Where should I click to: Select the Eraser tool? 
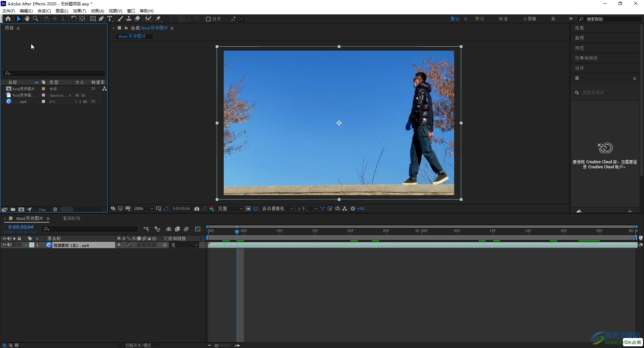[137, 19]
